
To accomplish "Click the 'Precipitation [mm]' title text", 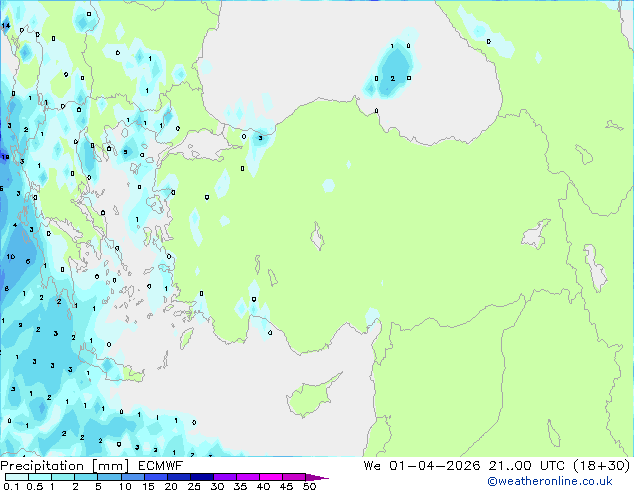I will point(65,466).
